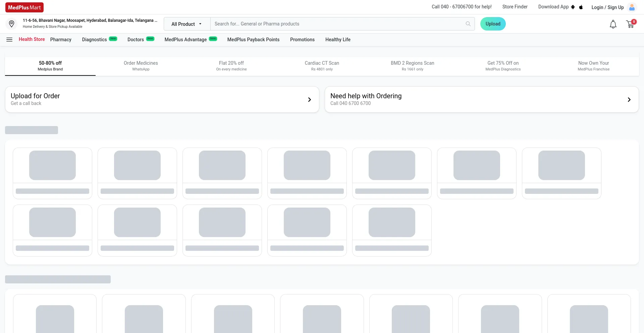Viewport: 644px width, 333px height.
Task: Click the Android app download icon
Action: click(x=573, y=7)
